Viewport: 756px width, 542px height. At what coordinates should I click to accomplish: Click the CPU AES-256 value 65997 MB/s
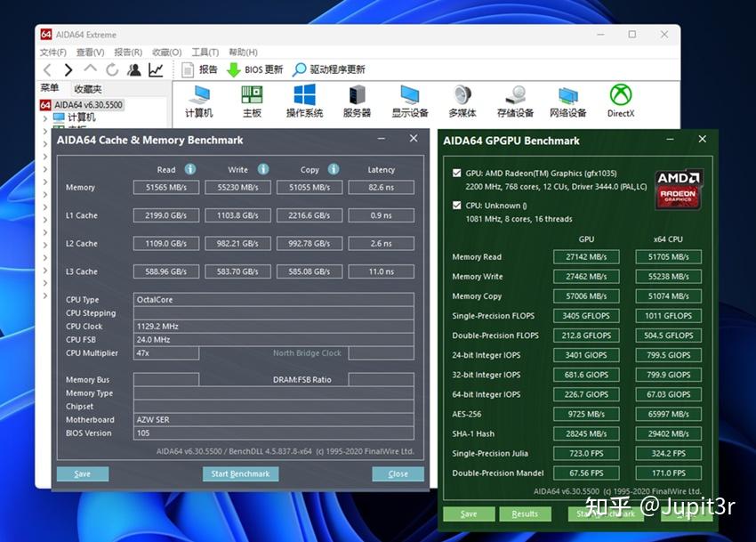pos(668,414)
